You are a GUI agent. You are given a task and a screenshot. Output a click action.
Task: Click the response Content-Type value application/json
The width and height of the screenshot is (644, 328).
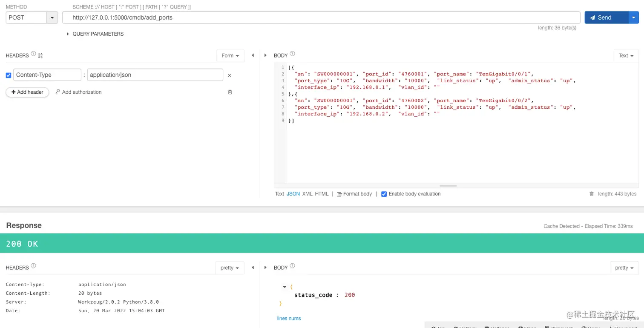102,284
